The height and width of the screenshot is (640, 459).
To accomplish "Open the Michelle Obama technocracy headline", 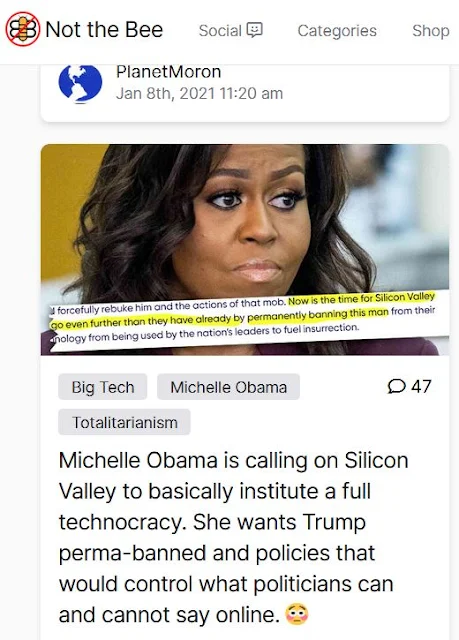I will (x=233, y=538).
